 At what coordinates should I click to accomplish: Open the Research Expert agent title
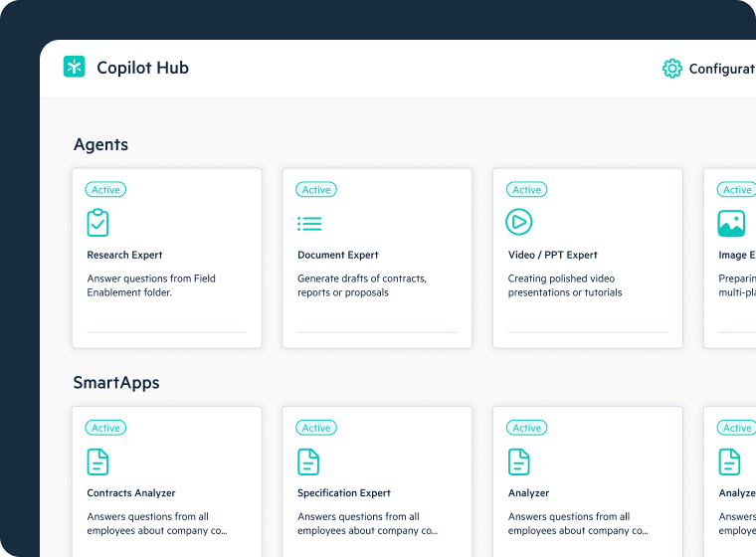click(x=124, y=255)
